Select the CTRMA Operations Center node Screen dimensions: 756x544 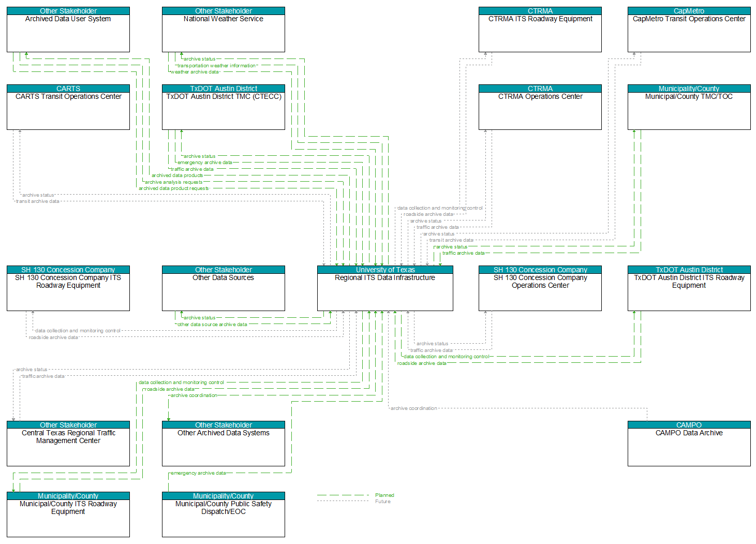540,107
